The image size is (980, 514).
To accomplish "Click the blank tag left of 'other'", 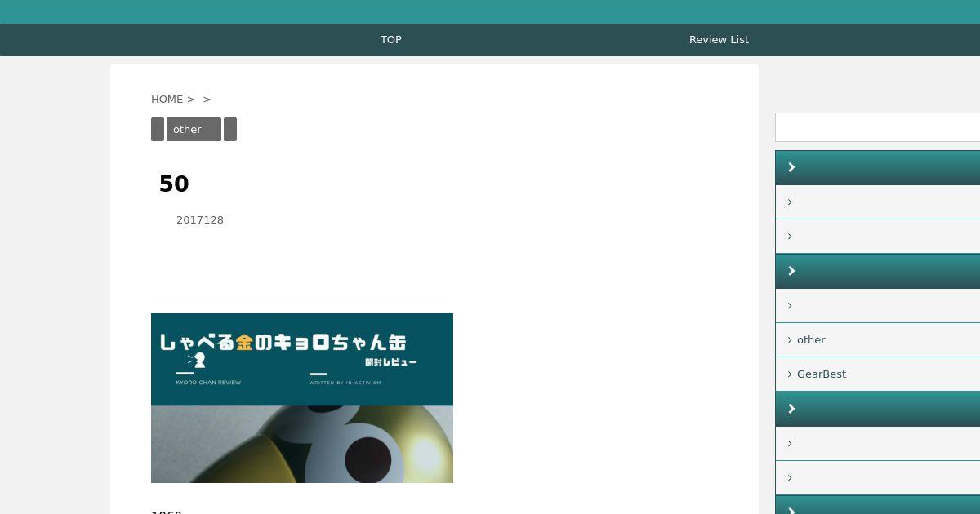I will (158, 129).
